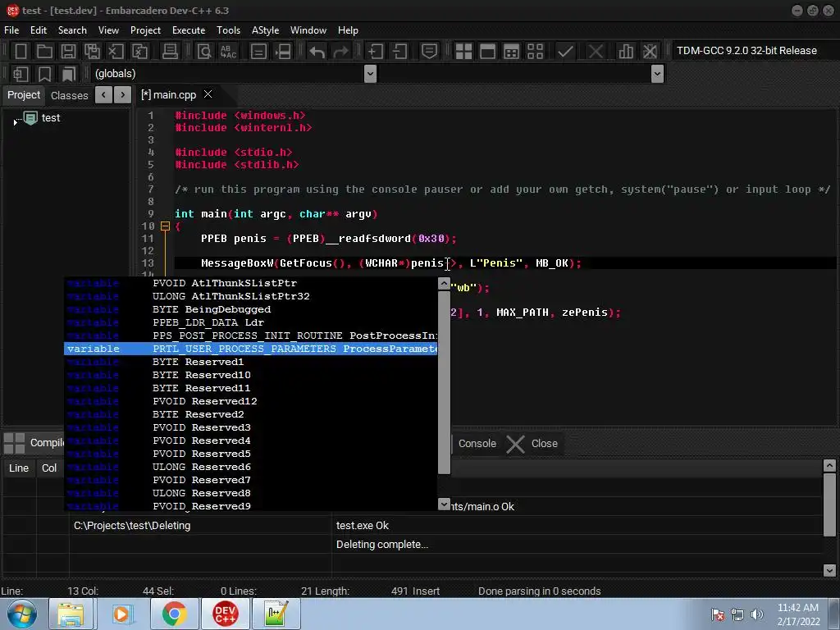Click the Add to Project toolbar icon
The height and width of the screenshot is (630, 840).
[376, 52]
